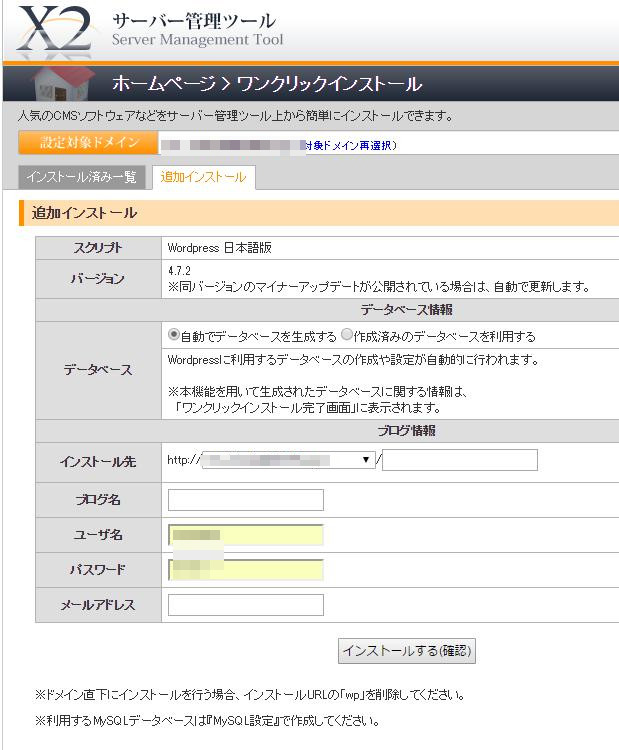Click version number 4.7.2
This screenshot has height=750, width=619.
click(x=179, y=271)
